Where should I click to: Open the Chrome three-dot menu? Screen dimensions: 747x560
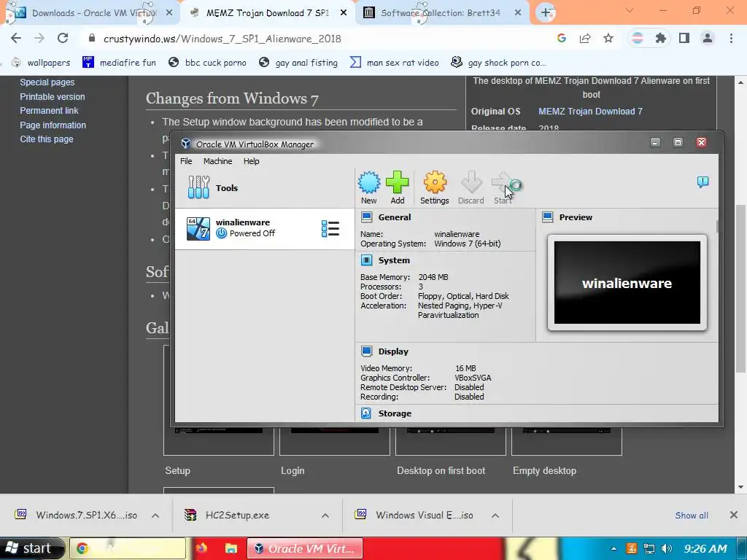pos(731,38)
